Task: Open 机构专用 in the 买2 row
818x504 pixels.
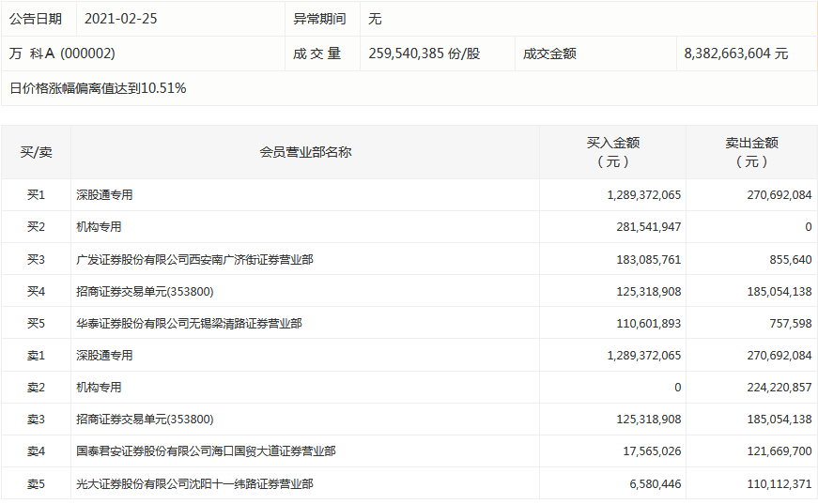Action: [x=99, y=227]
